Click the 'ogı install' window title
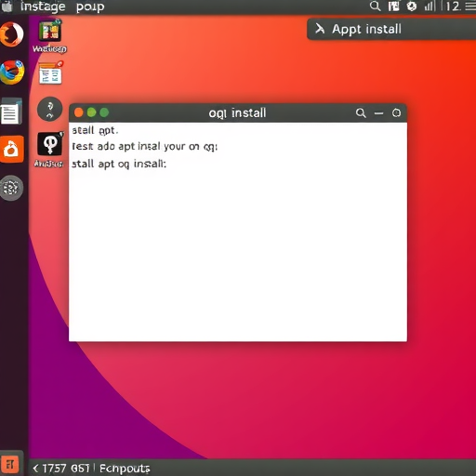This screenshot has height=476, width=476. coord(237,113)
